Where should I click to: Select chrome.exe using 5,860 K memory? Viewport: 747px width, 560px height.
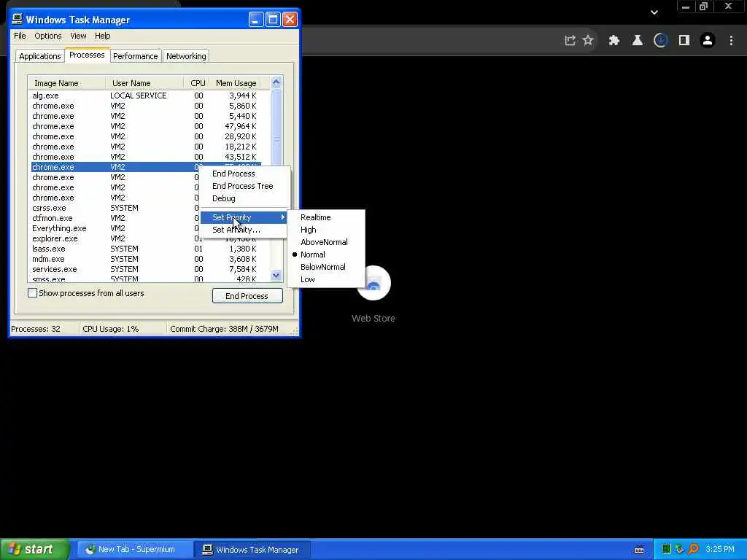[x=145, y=106]
